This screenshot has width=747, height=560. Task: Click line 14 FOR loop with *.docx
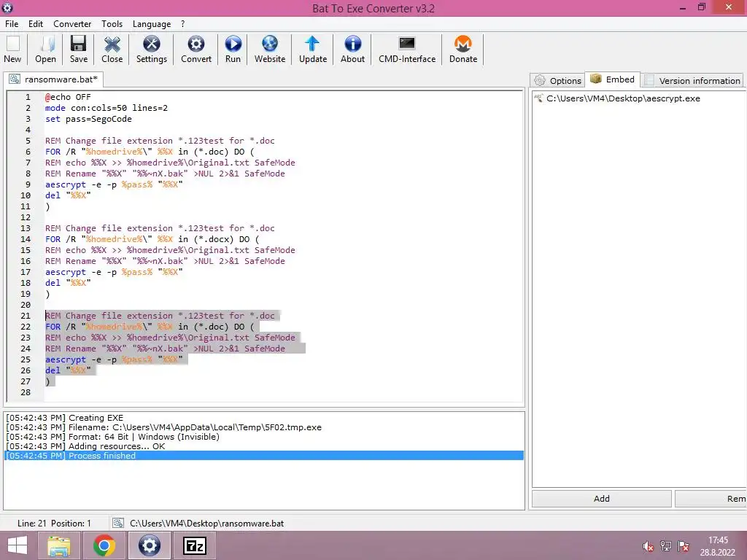click(x=152, y=239)
